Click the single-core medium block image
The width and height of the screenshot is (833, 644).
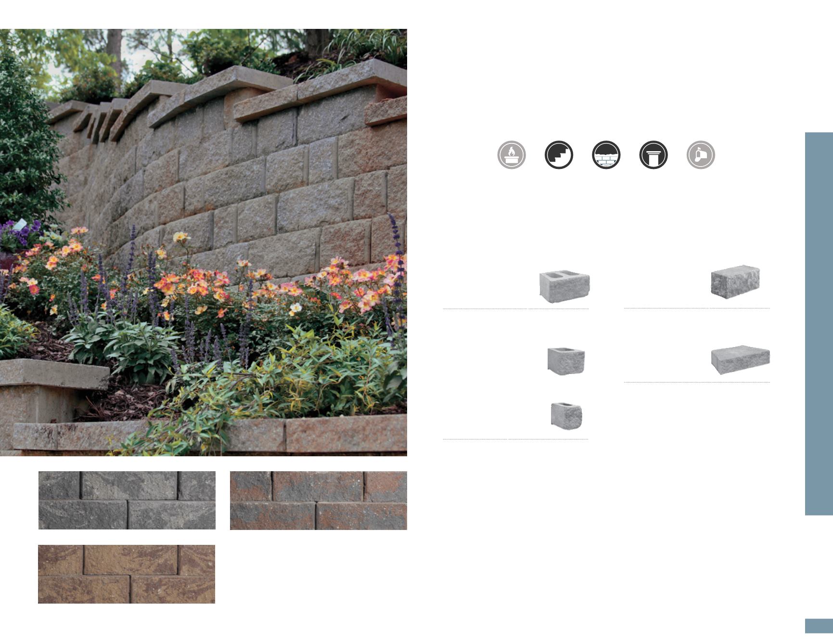point(566,361)
